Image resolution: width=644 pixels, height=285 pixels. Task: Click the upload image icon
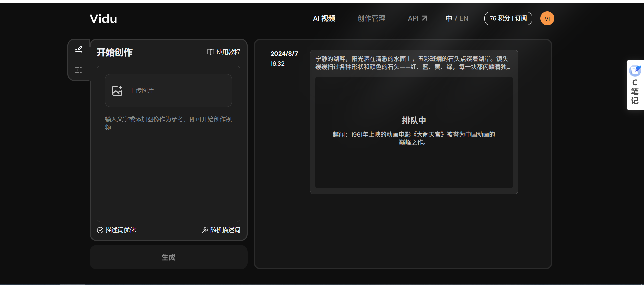pos(117,91)
